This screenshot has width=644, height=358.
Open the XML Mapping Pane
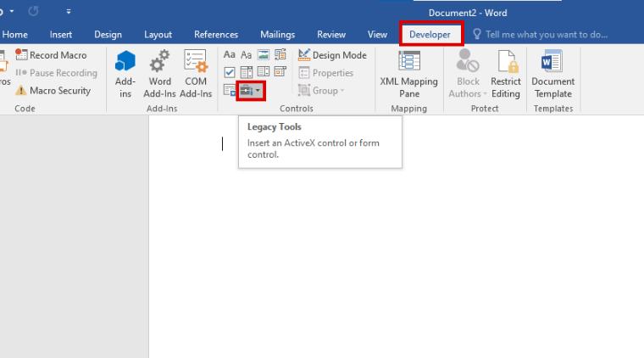click(x=408, y=74)
